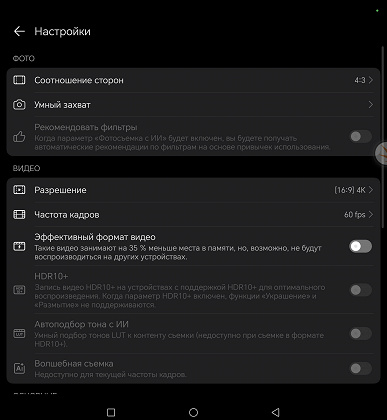Open the Частота кадров setting row
387x420 pixels.
(193, 214)
